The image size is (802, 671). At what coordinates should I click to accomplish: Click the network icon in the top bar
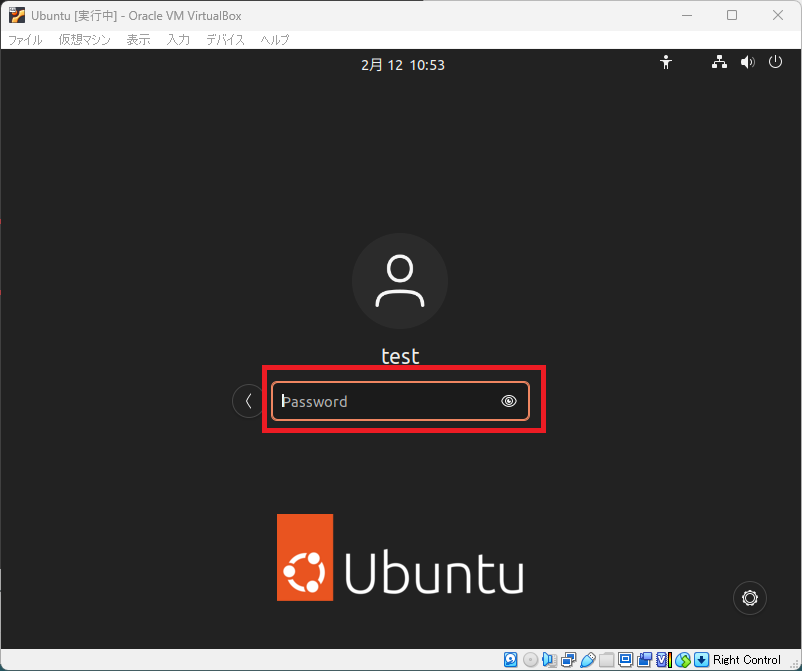[719, 62]
